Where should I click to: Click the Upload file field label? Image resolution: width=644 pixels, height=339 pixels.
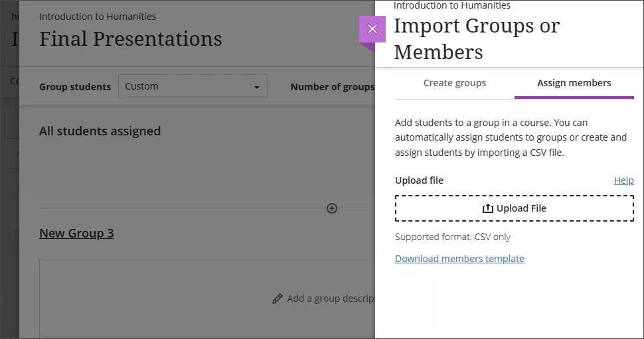pyautogui.click(x=419, y=180)
